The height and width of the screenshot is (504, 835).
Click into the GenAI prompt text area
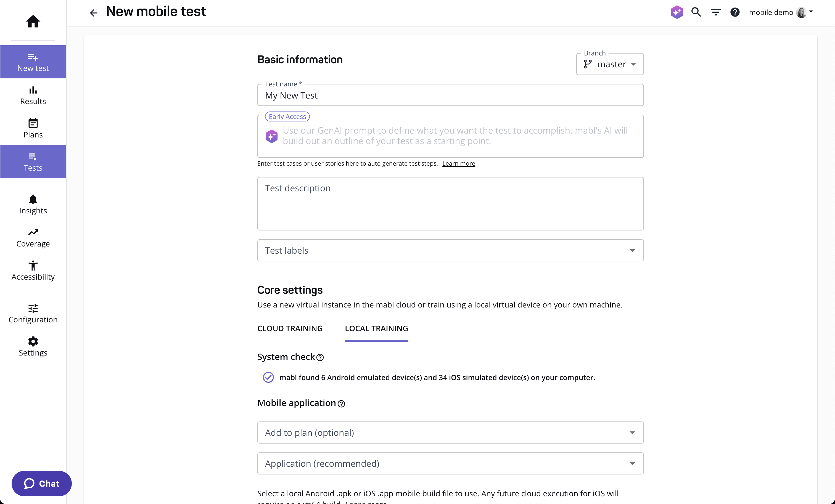[x=450, y=136]
